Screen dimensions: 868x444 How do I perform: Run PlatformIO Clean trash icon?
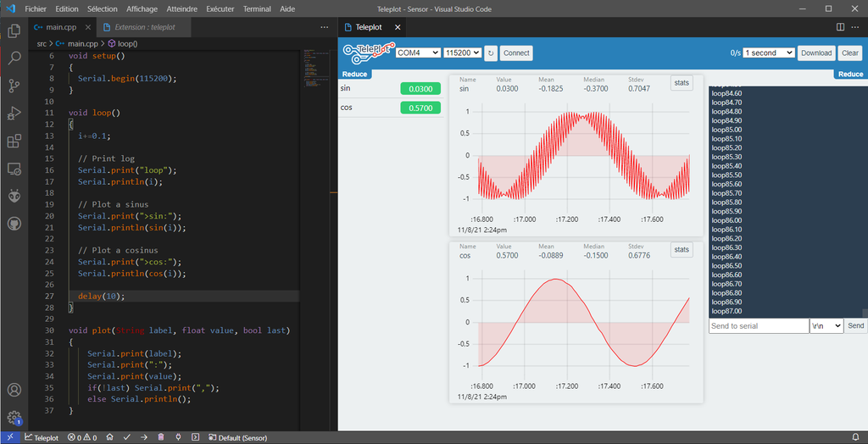[x=161, y=437]
